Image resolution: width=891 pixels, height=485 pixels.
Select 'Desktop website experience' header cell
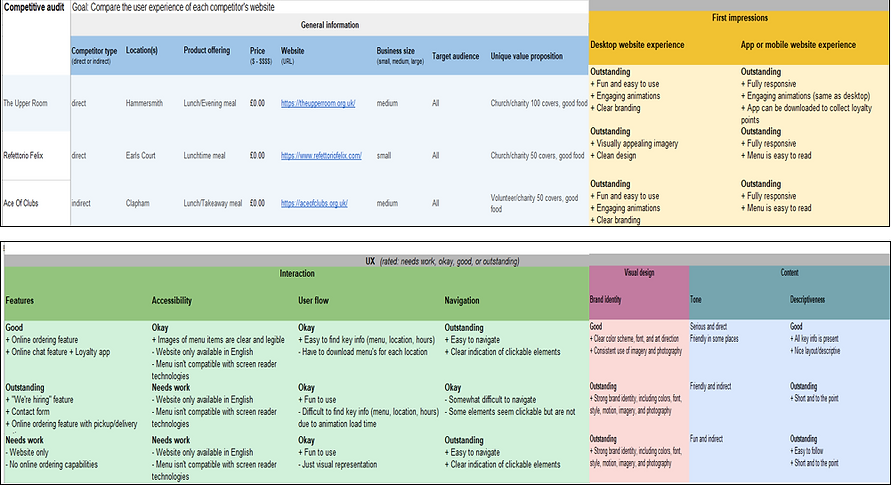click(x=637, y=45)
